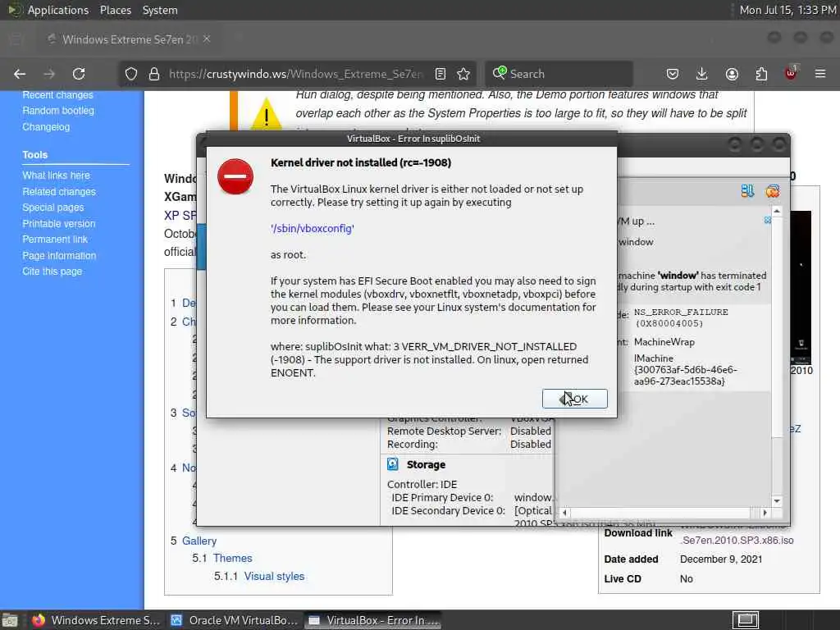This screenshot has height=630, width=840.
Task: Toggle reader view icon in address bar
Action: [441, 74]
